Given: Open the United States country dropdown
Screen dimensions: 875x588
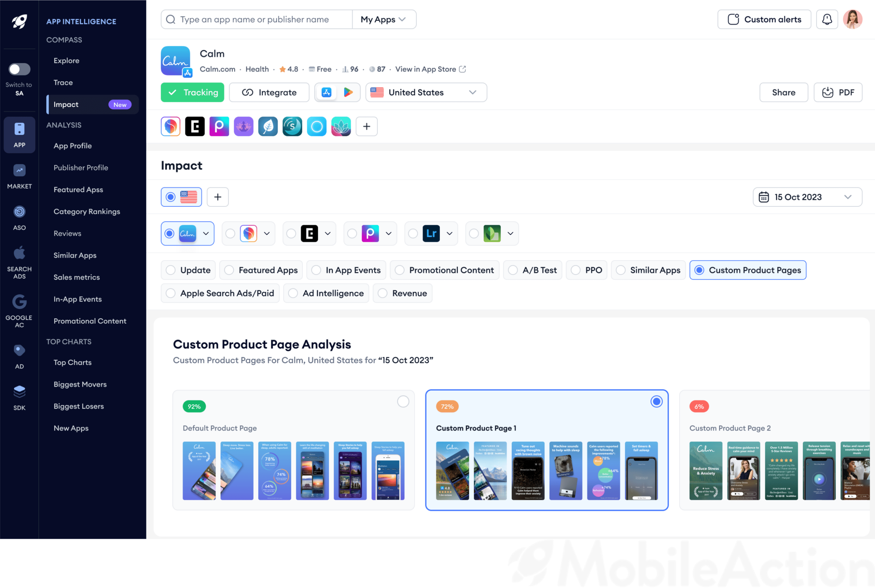Looking at the screenshot, I should tap(426, 92).
